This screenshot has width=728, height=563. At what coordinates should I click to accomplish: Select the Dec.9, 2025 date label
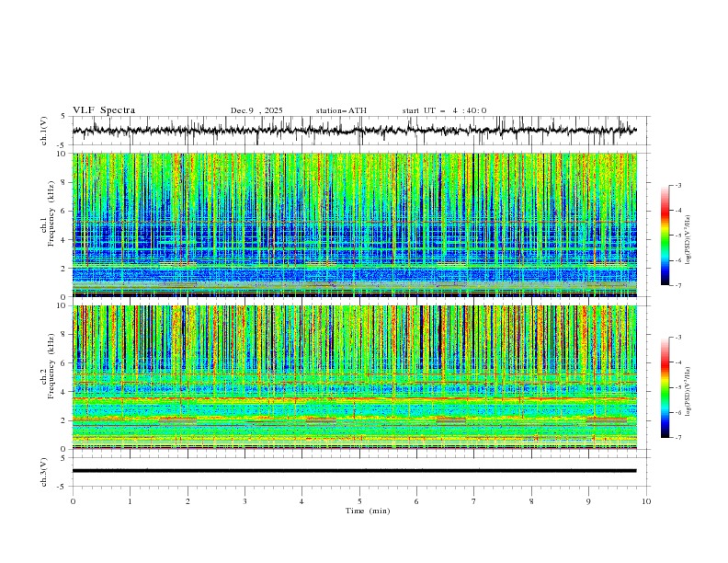point(256,110)
